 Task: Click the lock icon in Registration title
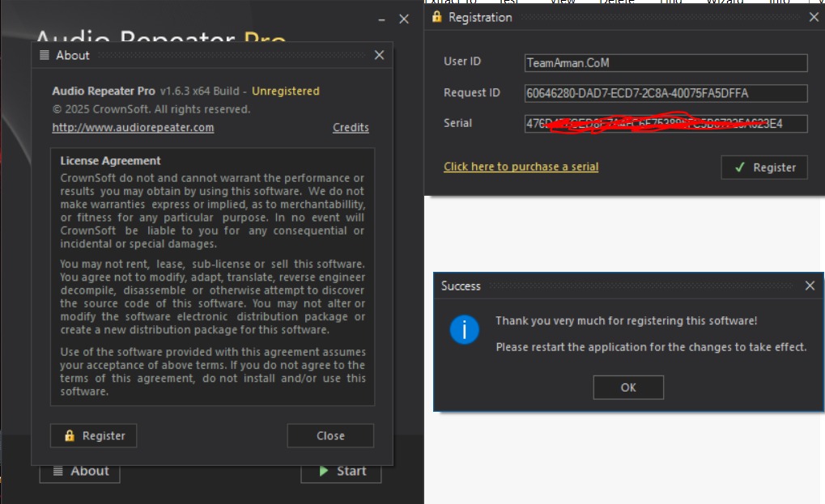436,17
